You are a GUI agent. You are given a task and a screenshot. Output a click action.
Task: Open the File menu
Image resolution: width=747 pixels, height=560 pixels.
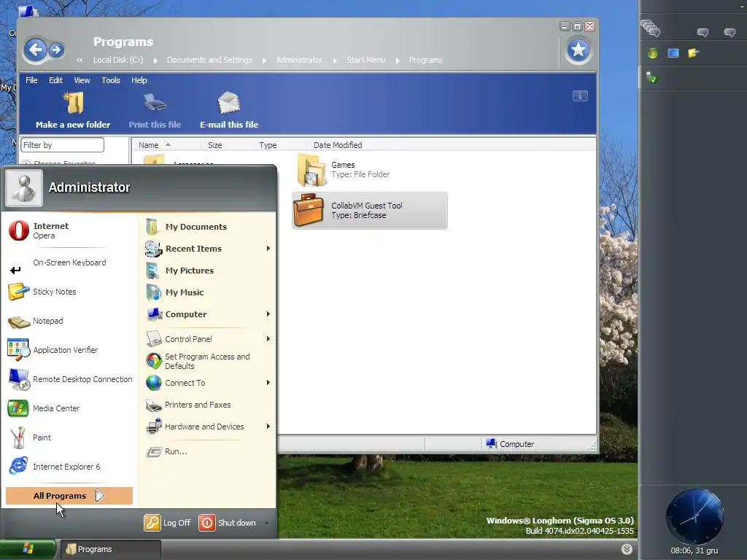coord(31,80)
